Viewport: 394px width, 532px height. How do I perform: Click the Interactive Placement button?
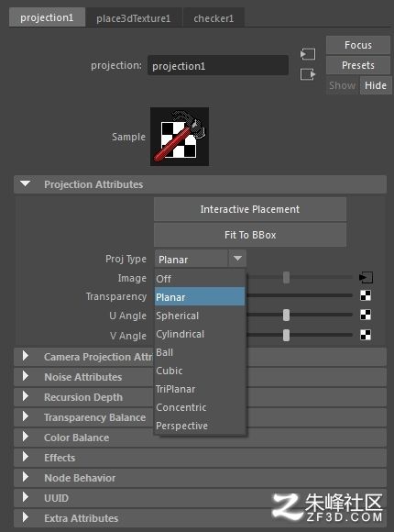click(250, 209)
